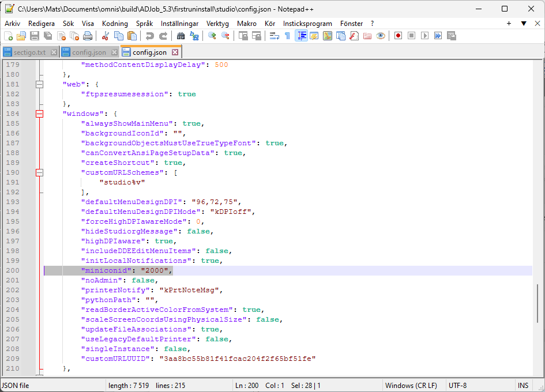
Task: Open Find dialog with binoculars icon
Action: [x=181, y=36]
